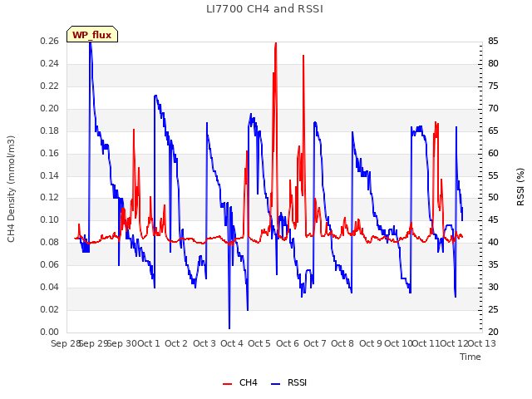Click the 45 RSSI axis tick value
This screenshot has width=532, height=399.
click(x=493, y=219)
